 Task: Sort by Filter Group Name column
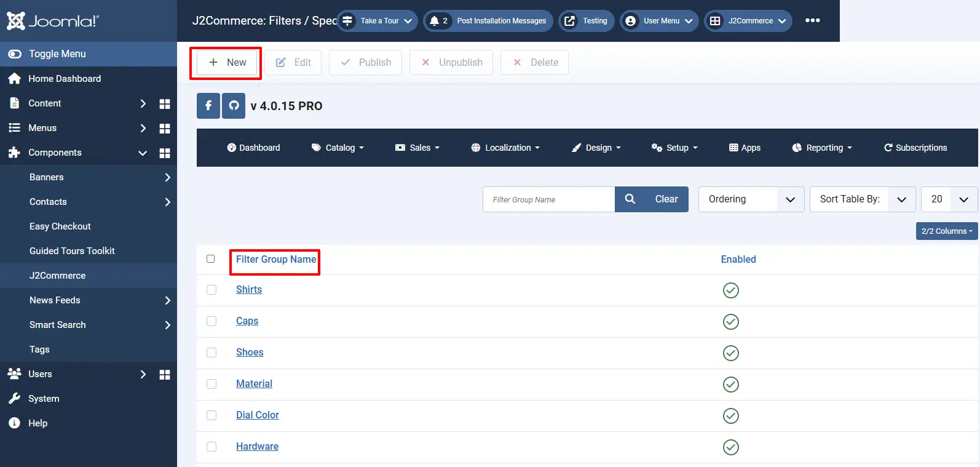pyautogui.click(x=276, y=260)
